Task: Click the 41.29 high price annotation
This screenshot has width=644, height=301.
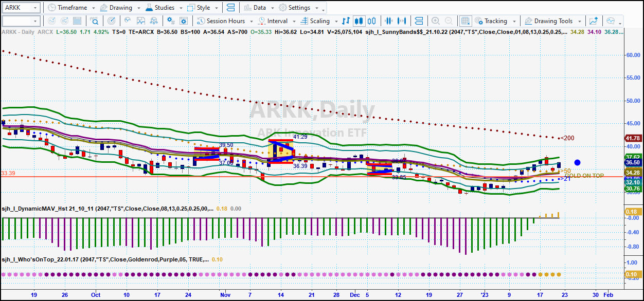Action: pyautogui.click(x=300, y=137)
